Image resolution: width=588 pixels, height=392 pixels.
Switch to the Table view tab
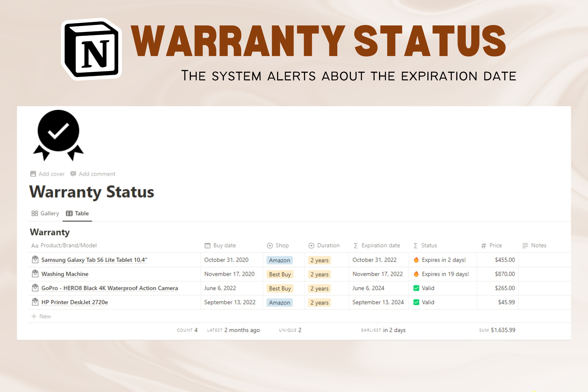77,213
